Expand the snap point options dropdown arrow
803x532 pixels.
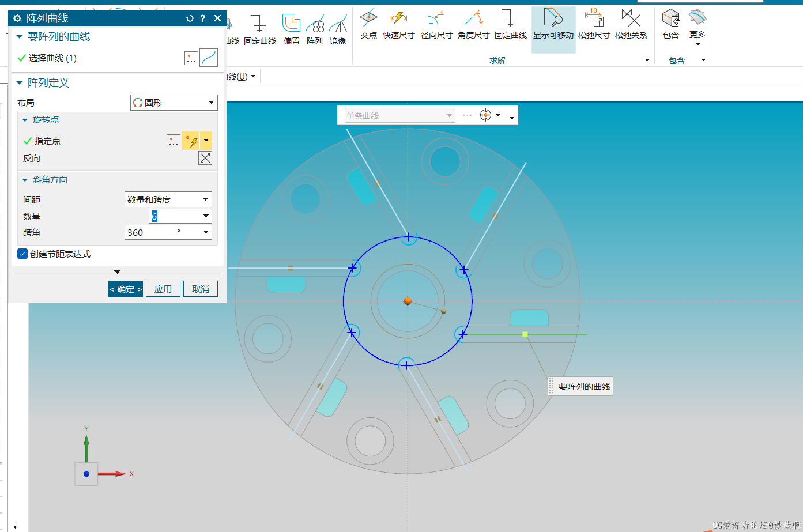(x=498, y=115)
